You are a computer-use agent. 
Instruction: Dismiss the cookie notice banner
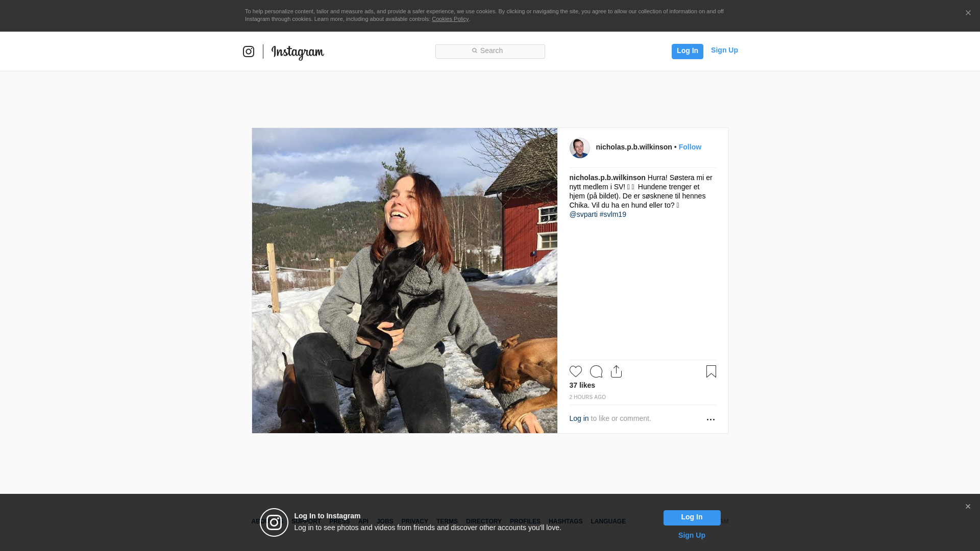pos(968,13)
